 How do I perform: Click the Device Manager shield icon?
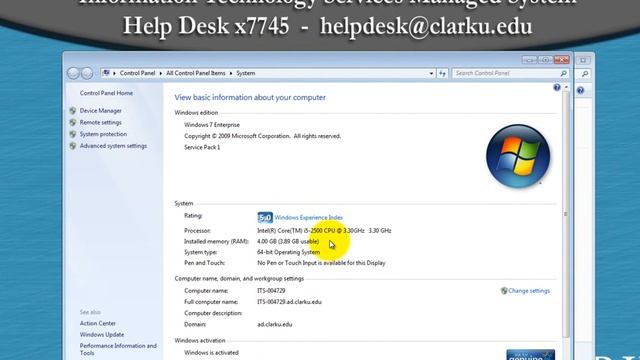(73, 111)
